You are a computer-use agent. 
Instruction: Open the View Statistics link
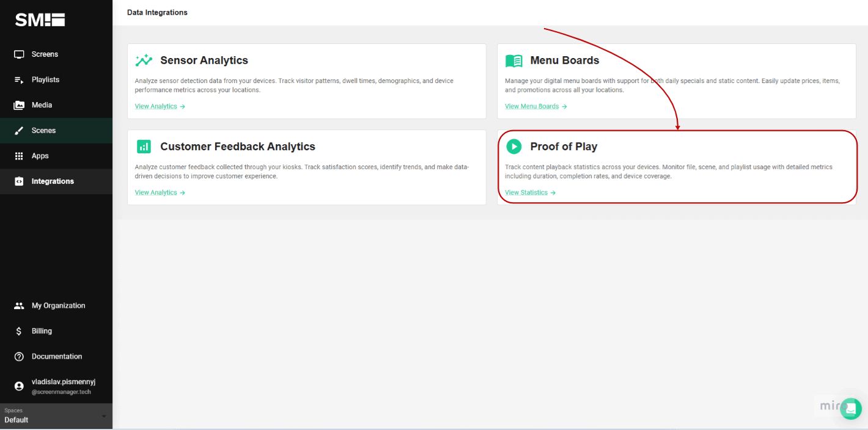531,192
